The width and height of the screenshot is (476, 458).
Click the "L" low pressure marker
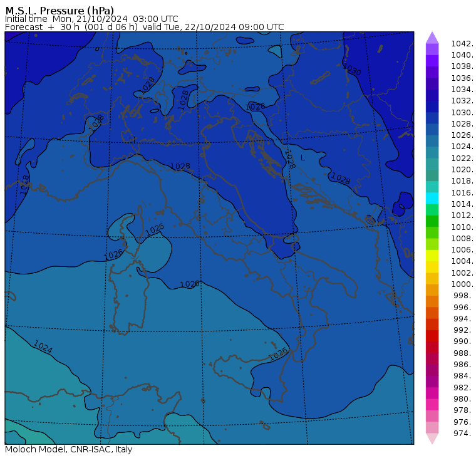(x=303, y=158)
